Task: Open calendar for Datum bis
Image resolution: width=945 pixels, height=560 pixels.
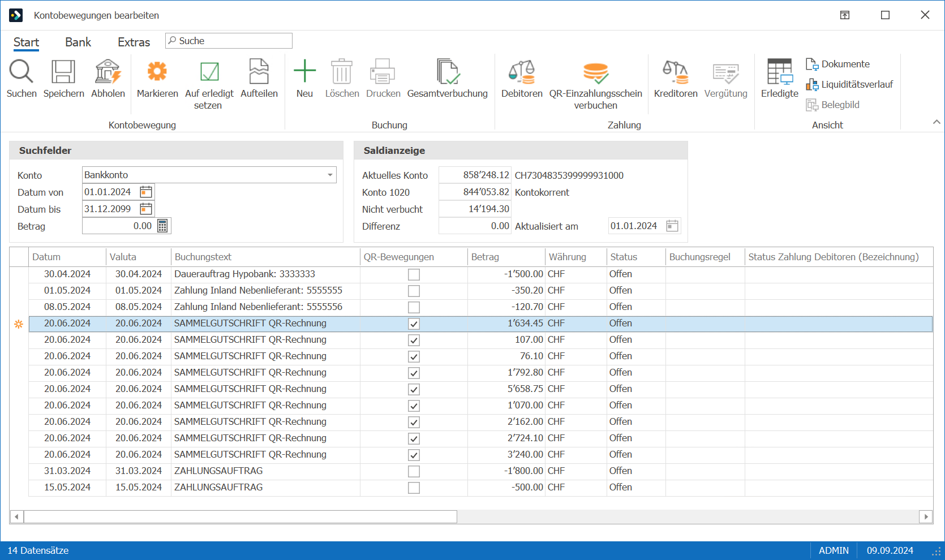Action: pos(146,209)
